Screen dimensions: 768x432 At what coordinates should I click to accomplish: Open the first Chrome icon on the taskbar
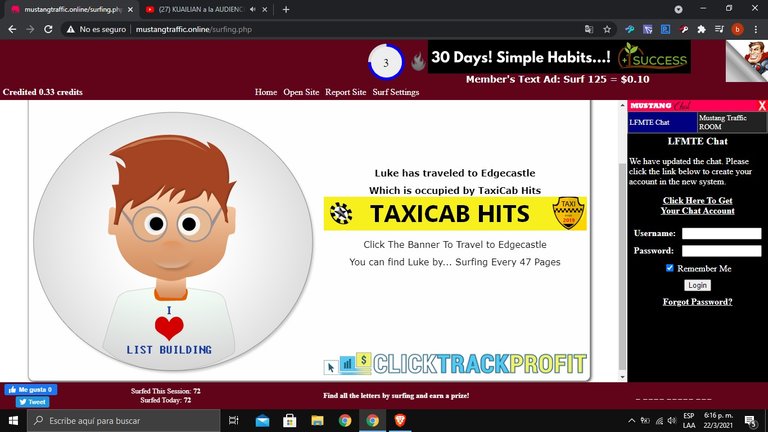pyautogui.click(x=345, y=421)
